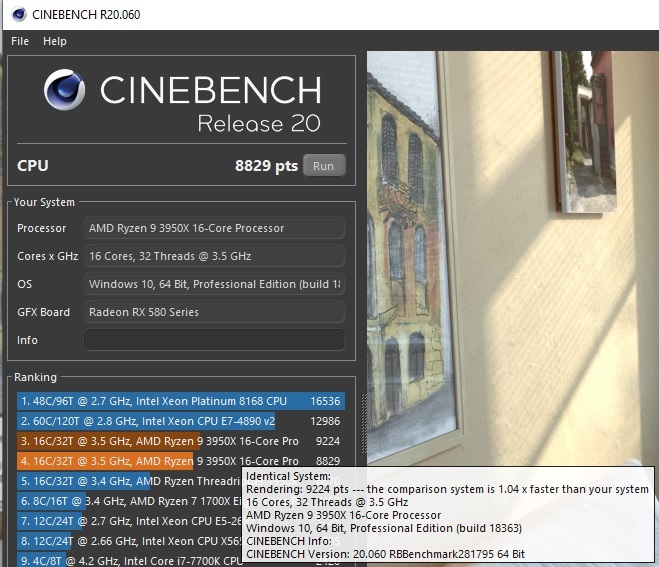The image size is (659, 567).
Task: Select ranking row Intel Xeon Platinum 8168
Action: tap(181, 401)
